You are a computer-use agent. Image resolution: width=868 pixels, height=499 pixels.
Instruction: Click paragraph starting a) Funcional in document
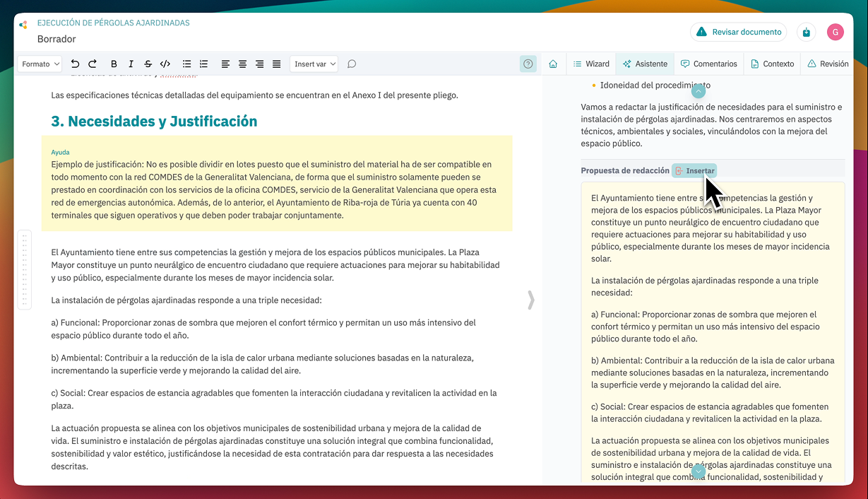click(x=263, y=329)
